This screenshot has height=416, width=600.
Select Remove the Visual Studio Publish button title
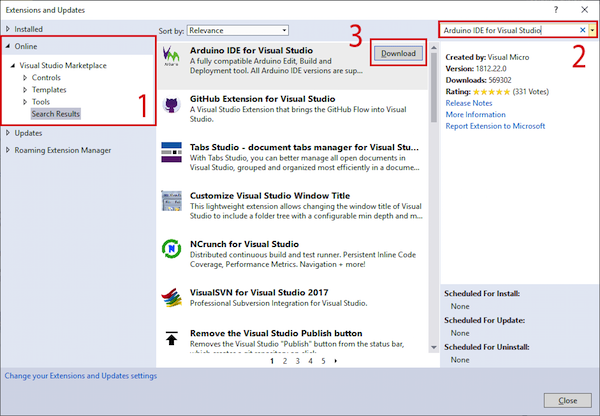tap(276, 333)
